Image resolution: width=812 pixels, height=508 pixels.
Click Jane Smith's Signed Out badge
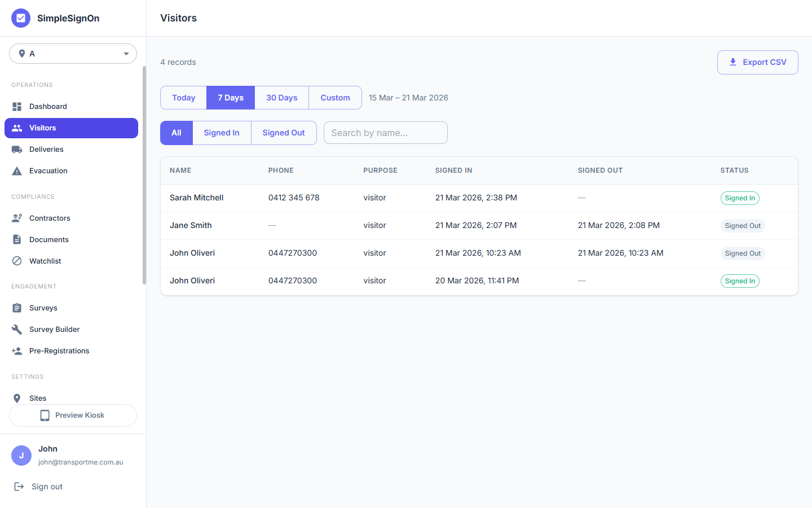pos(743,226)
